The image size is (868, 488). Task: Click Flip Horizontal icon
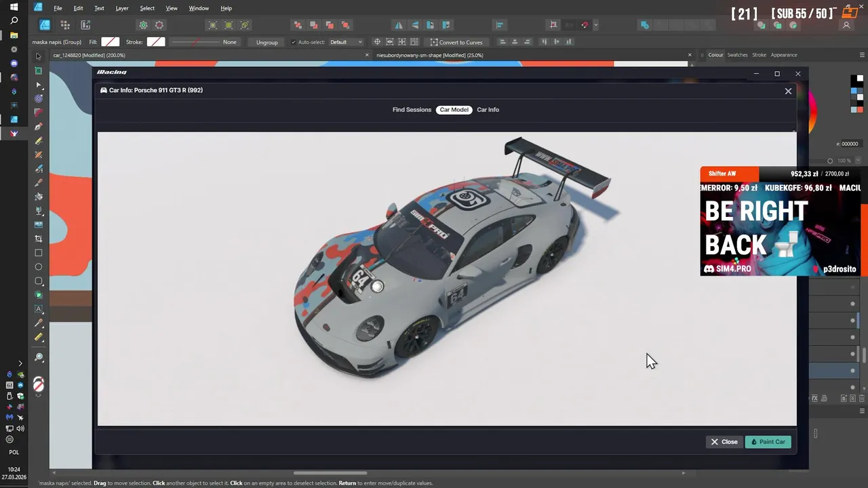(399, 25)
